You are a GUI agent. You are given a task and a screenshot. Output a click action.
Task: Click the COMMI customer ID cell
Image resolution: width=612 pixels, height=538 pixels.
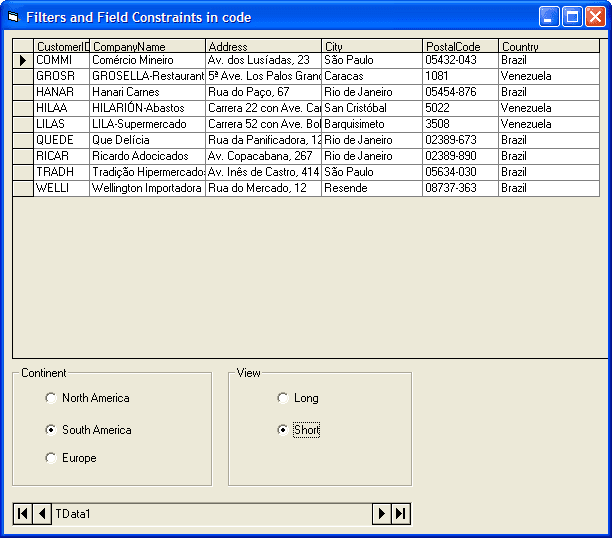[x=62, y=61]
